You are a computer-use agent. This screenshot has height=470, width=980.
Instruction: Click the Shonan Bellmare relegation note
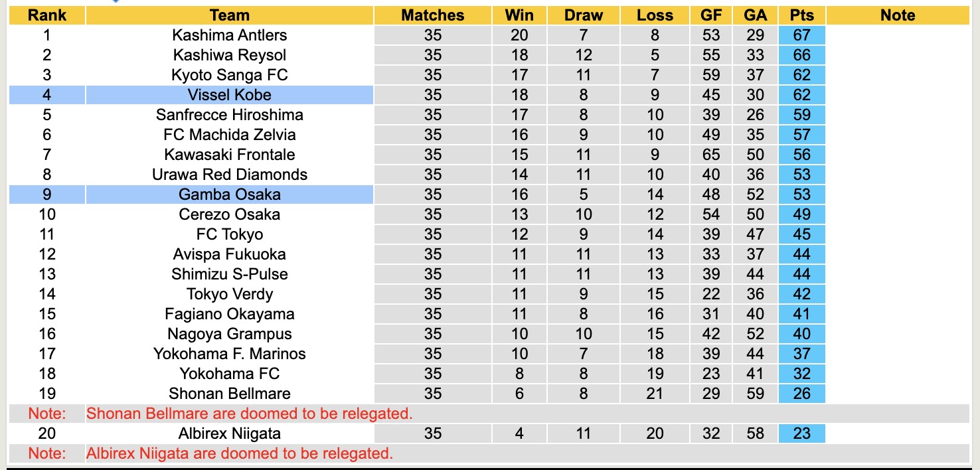250,414
